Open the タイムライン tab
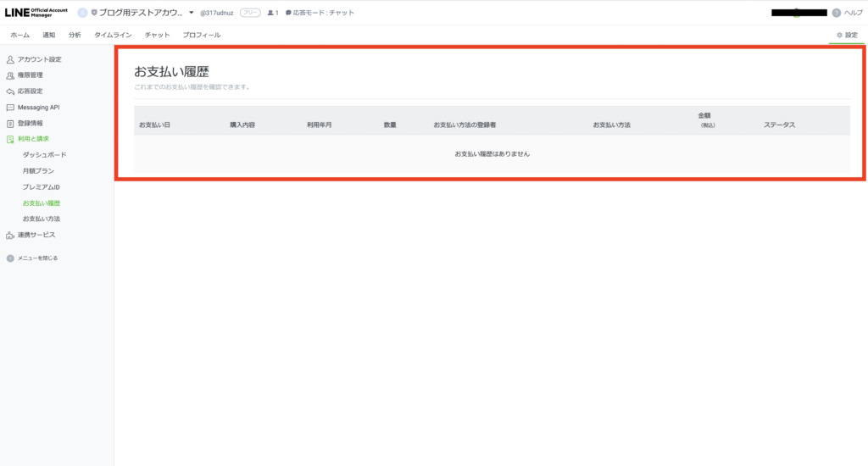This screenshot has height=466, width=868. 113,35
